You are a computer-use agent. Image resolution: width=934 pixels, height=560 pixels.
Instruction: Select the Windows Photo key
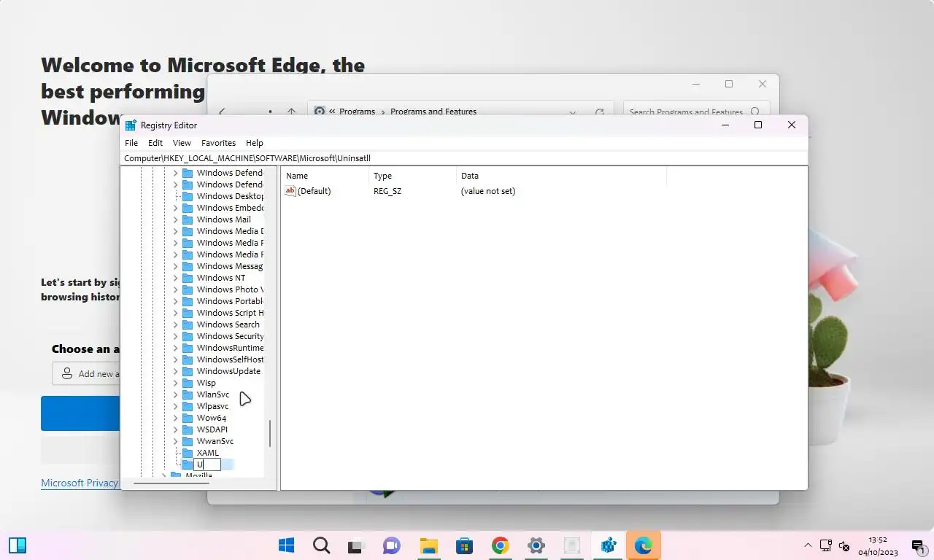[x=230, y=289]
